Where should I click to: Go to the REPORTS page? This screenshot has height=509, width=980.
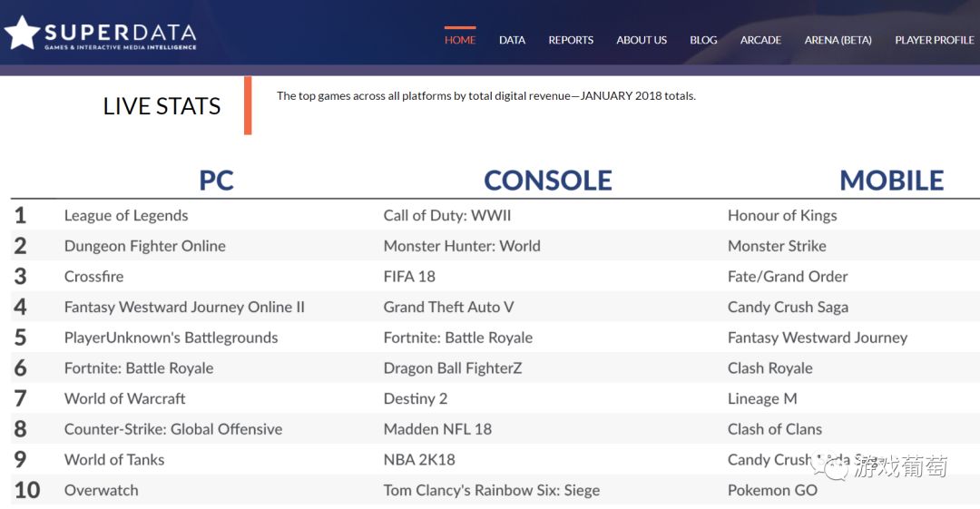coord(571,40)
